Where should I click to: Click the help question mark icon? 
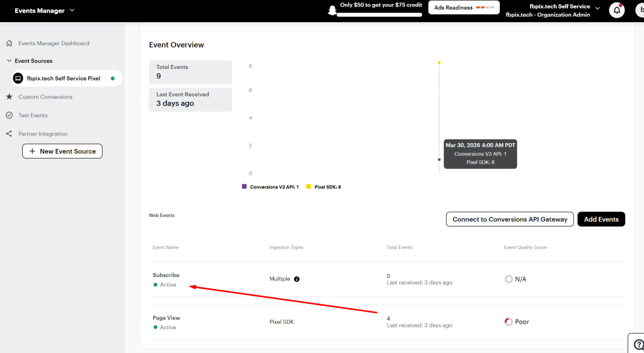(x=638, y=344)
